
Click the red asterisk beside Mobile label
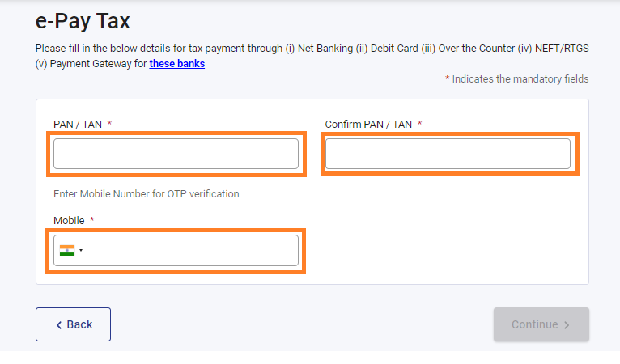[x=91, y=219]
